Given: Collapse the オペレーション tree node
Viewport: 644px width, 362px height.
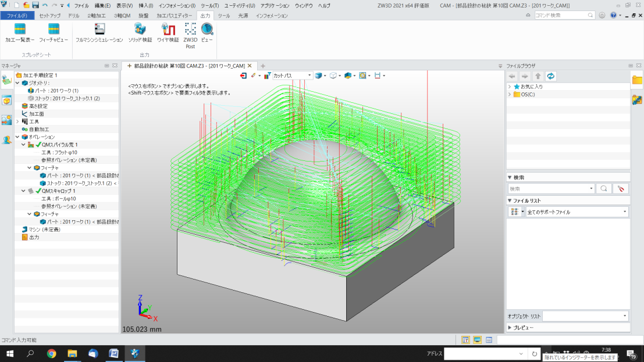Looking at the screenshot, I should tap(17, 137).
